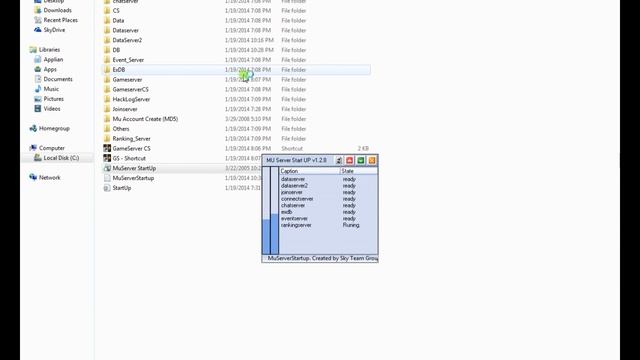Click the folder icon next to Joinserver
Image resolution: width=640 pixels, height=360 pixels.
(x=107, y=109)
